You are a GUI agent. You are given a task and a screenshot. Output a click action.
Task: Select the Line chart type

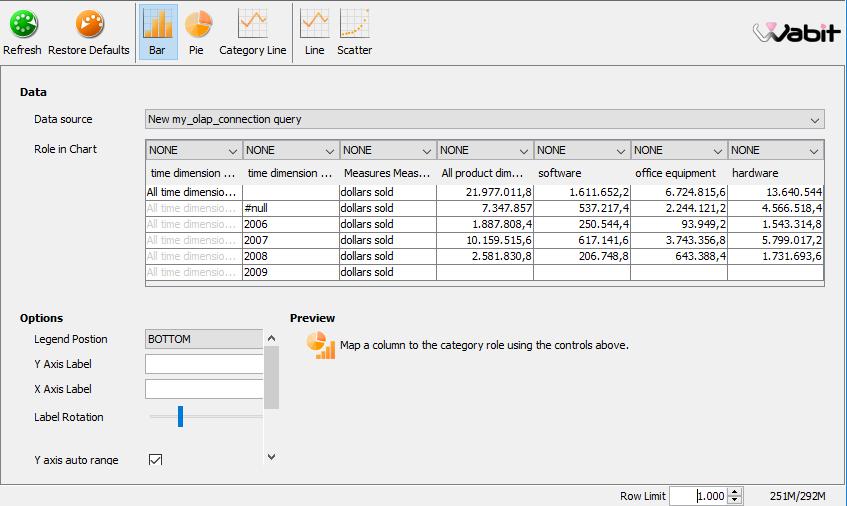(314, 32)
